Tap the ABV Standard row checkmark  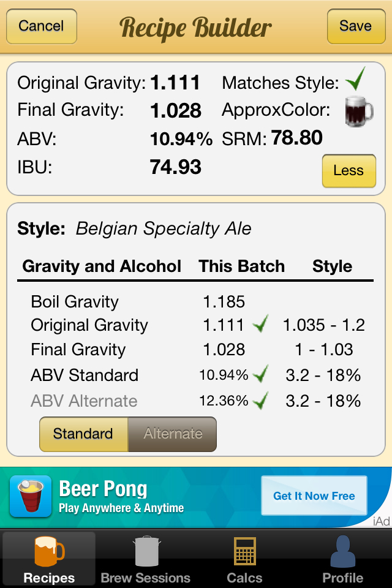pos(260,374)
